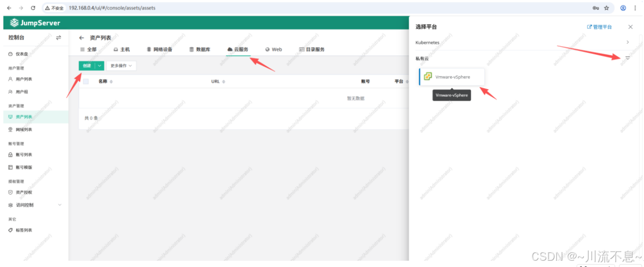Click the green 创建 button
This screenshot has height=267, width=644.
click(x=87, y=66)
